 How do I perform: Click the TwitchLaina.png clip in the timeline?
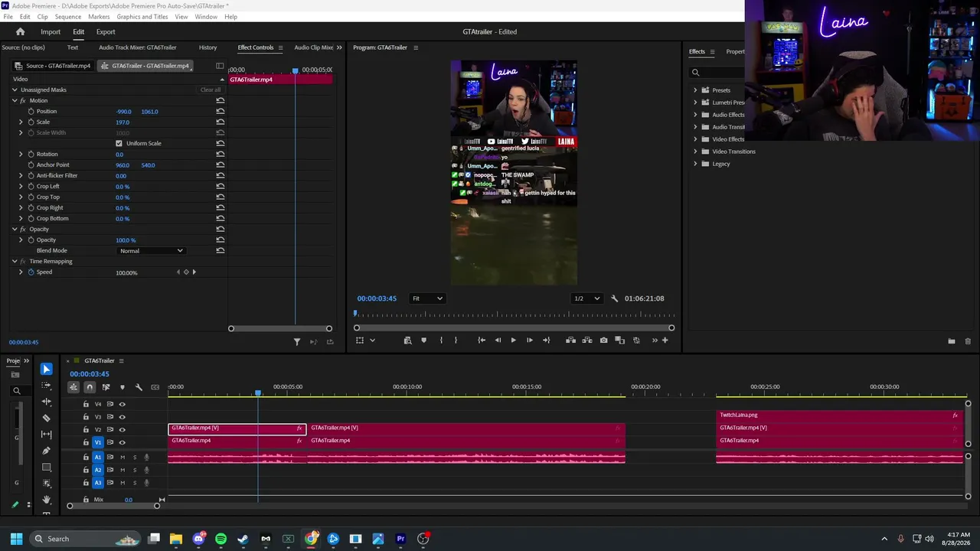pos(838,415)
